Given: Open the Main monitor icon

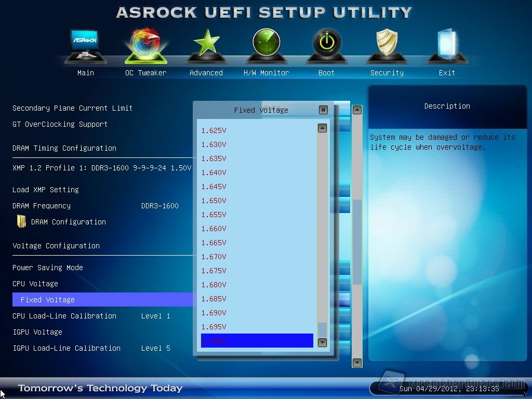Looking at the screenshot, I should point(85,47).
